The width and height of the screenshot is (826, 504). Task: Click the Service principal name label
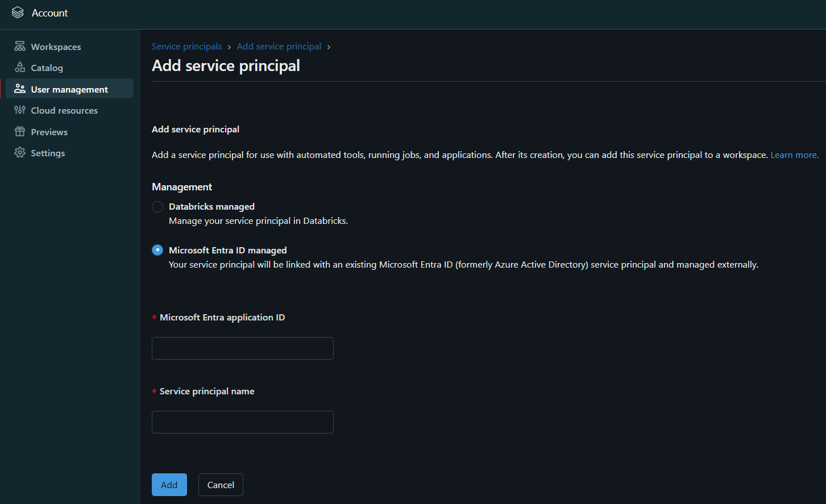(x=207, y=391)
